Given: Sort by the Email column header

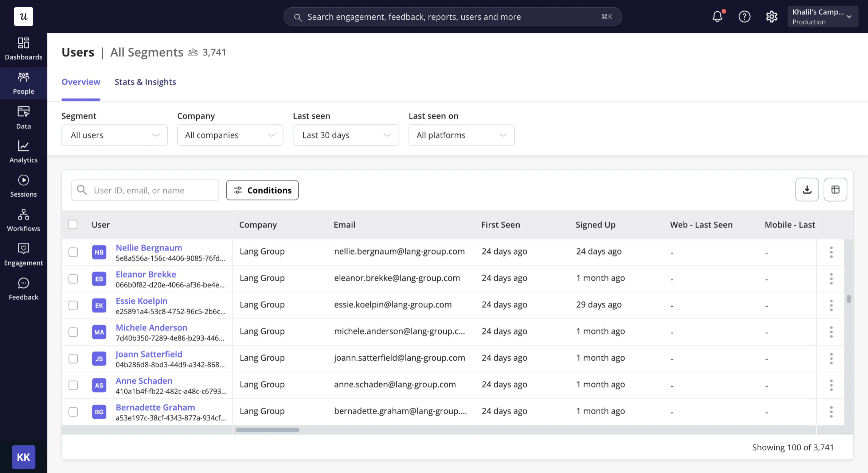Looking at the screenshot, I should (344, 225).
